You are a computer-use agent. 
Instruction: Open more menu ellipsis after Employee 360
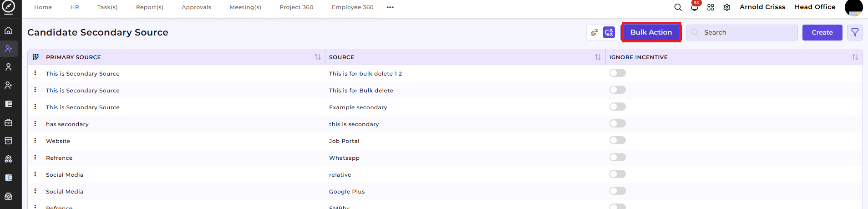[390, 7]
